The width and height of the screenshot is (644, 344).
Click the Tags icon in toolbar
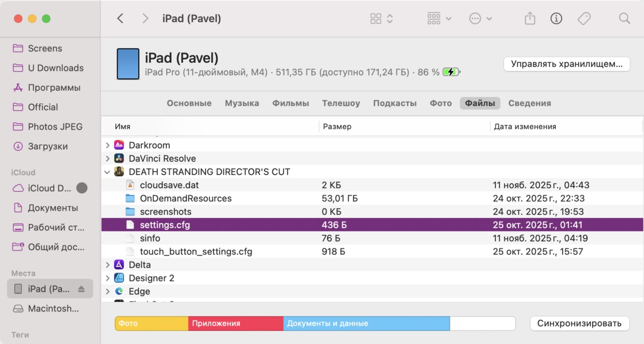pos(584,19)
